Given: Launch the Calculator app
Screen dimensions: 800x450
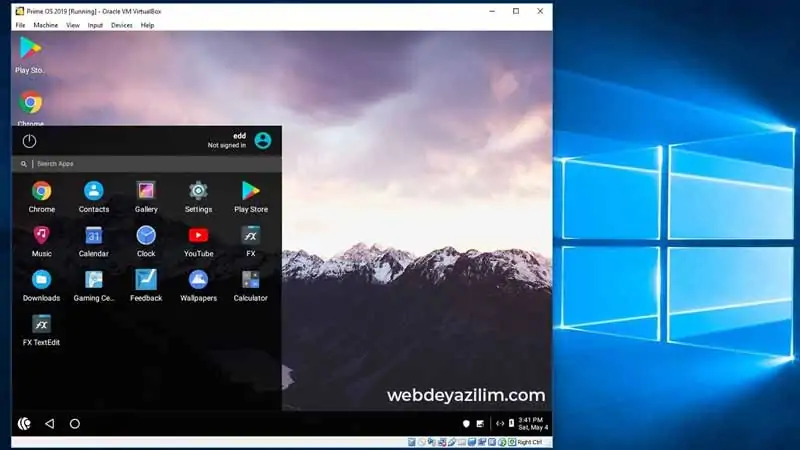Looking at the screenshot, I should (x=251, y=285).
